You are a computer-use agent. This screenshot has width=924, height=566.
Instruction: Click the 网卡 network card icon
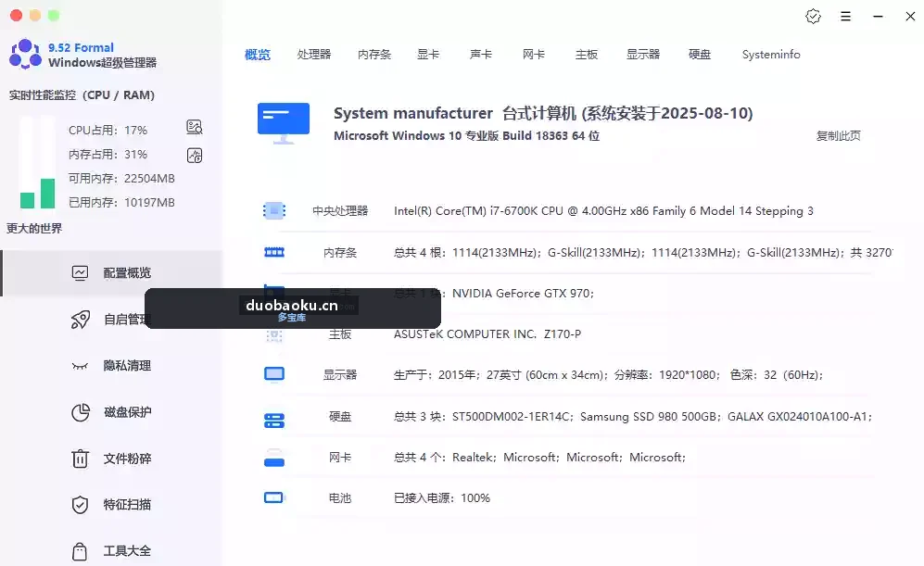274,459
